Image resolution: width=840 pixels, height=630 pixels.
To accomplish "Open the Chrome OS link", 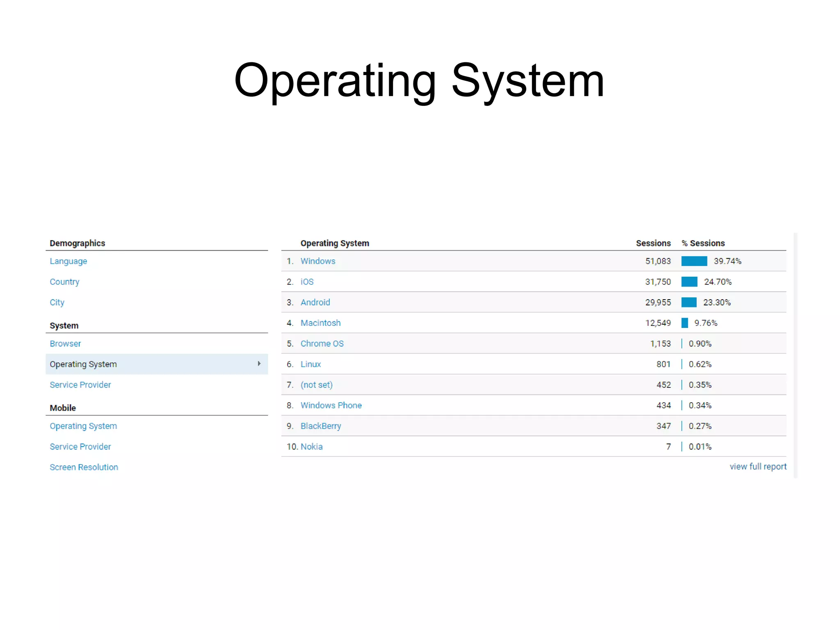I will (x=322, y=344).
